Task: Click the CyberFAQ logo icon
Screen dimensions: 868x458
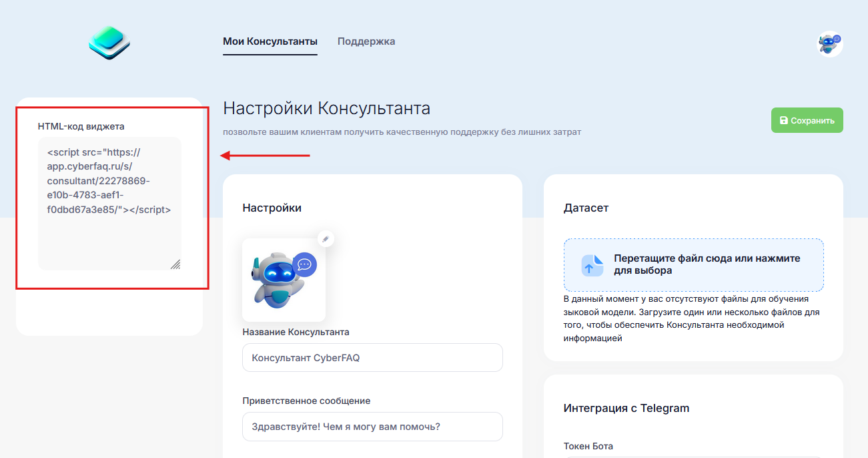Action: coord(109,43)
